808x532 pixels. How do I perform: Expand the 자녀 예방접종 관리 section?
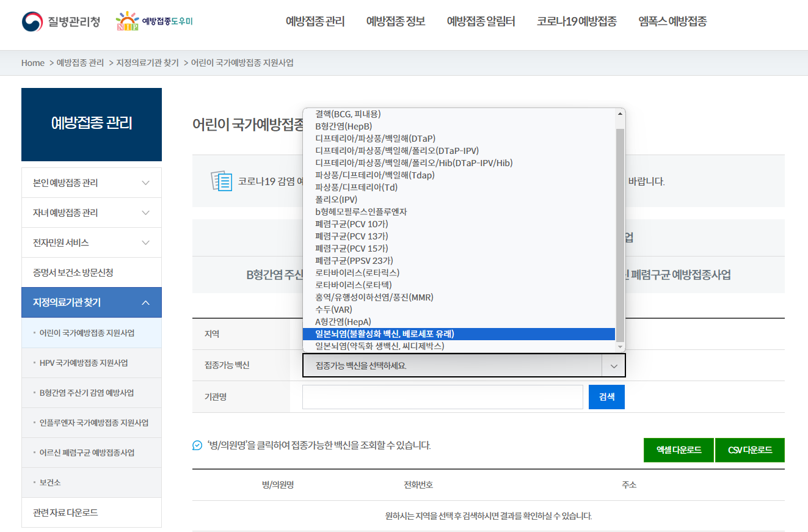pos(91,212)
